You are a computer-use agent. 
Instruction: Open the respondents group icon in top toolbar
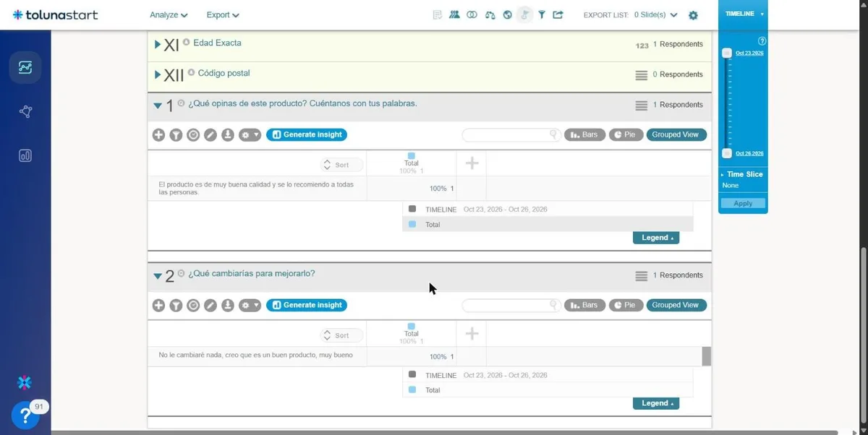pyautogui.click(x=454, y=14)
